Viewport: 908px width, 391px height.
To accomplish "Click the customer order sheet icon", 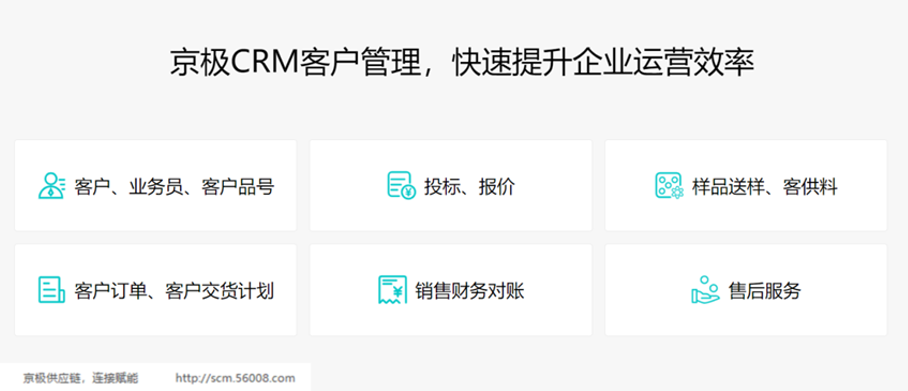I will pyautogui.click(x=52, y=290).
